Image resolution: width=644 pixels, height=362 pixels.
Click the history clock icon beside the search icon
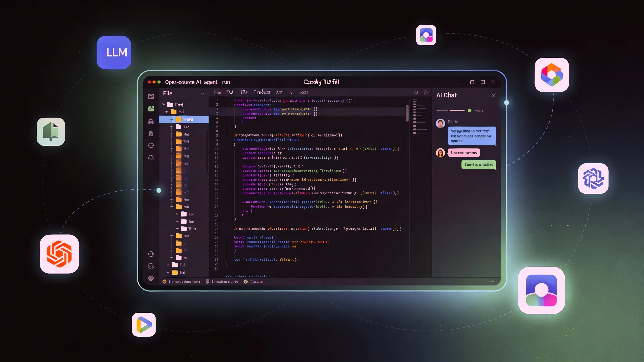(426, 92)
